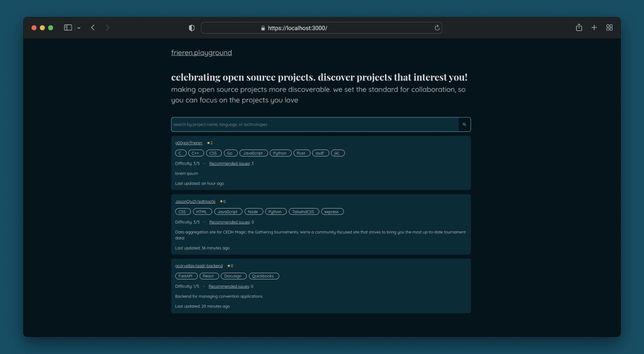This screenshot has width=644, height=354.
Task: Open the frieren.playground home link
Action: point(201,53)
